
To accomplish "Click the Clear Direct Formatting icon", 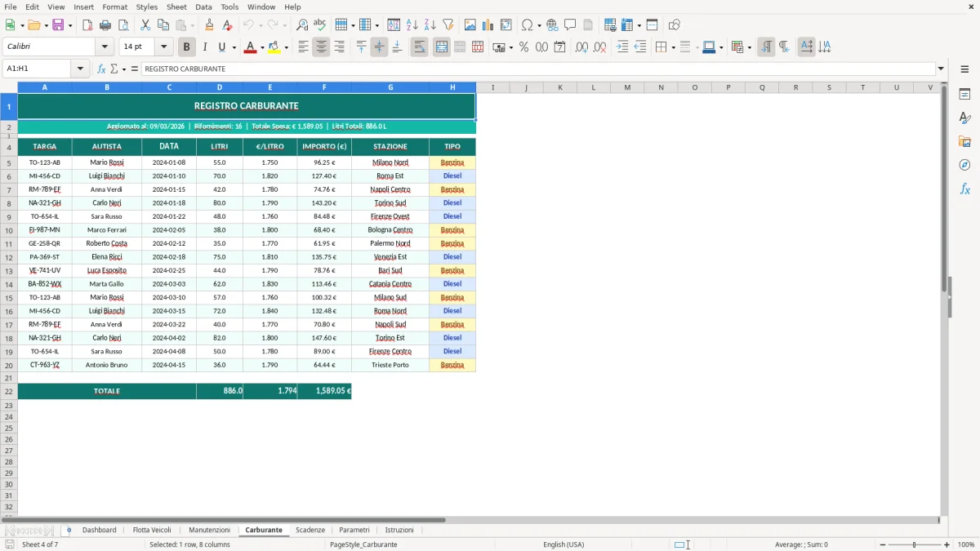I will pyautogui.click(x=228, y=25).
